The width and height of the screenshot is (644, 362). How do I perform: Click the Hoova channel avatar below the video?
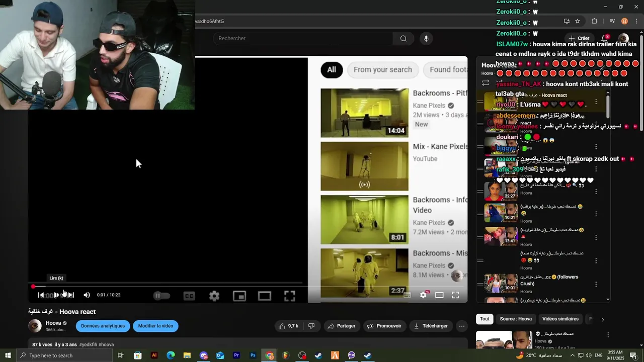35,326
